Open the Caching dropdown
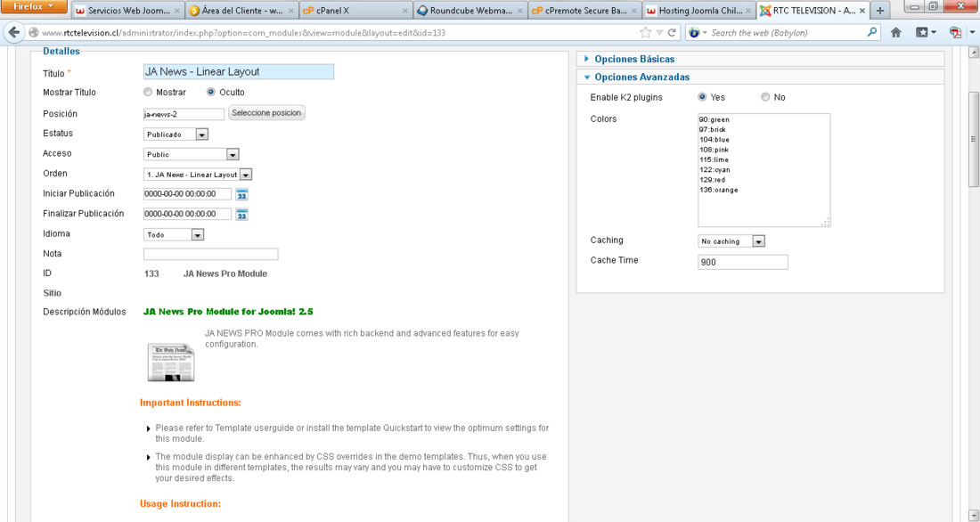The height and width of the screenshot is (522, 980). pyautogui.click(x=731, y=241)
